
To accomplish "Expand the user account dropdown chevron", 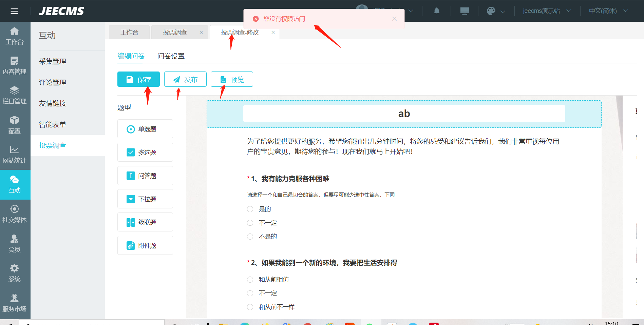I will tap(411, 11).
